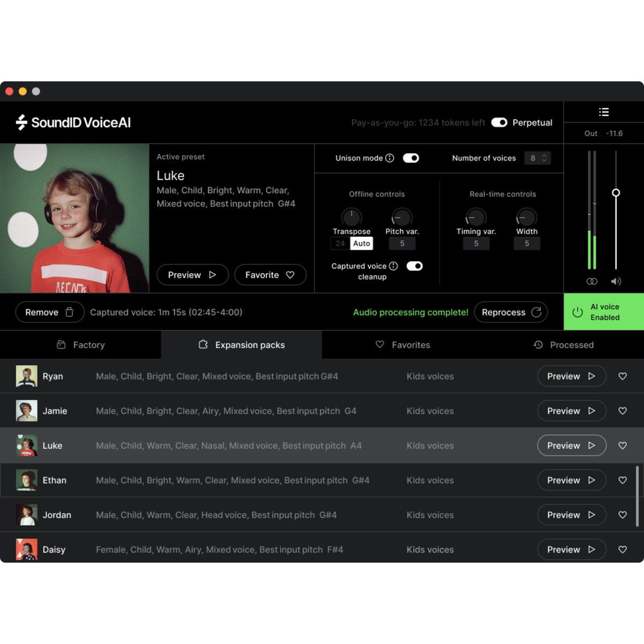Click the Reprocess circular arrow icon
The image size is (644, 644).
[x=536, y=312]
